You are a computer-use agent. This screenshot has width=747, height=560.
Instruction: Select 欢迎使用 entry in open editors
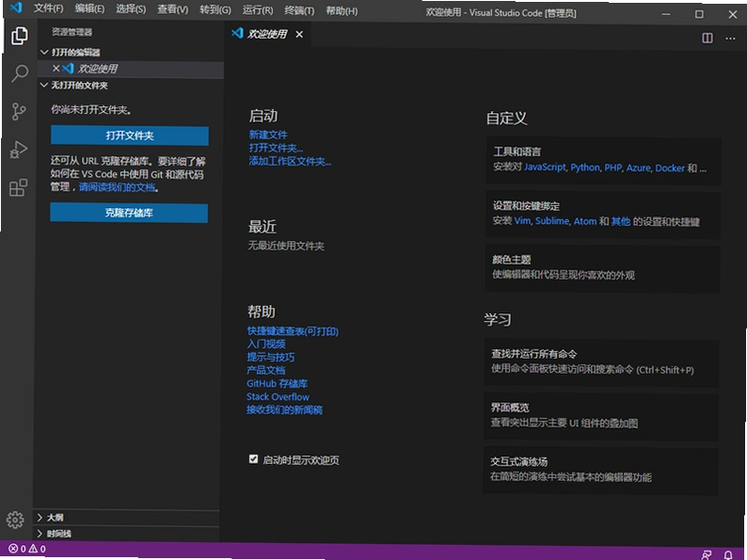click(x=131, y=69)
